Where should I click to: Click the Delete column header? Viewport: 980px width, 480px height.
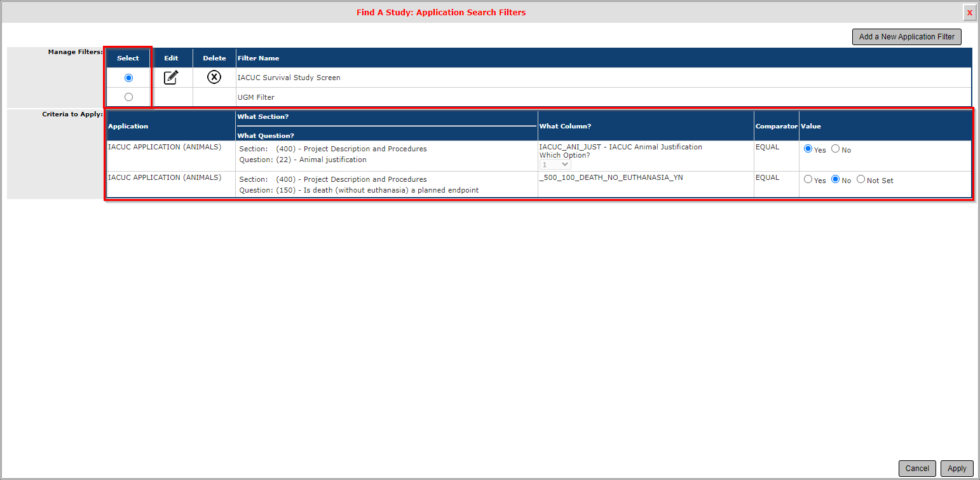pyautogui.click(x=214, y=58)
